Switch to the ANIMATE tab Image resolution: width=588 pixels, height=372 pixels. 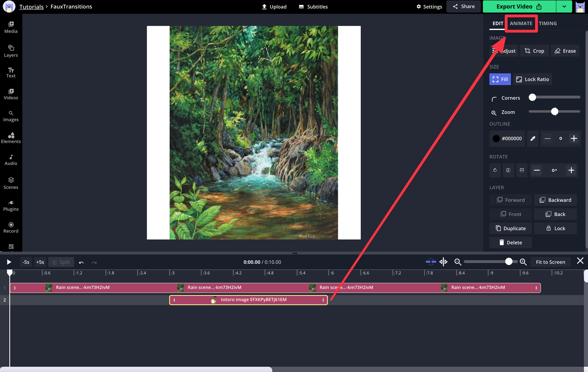(x=521, y=23)
